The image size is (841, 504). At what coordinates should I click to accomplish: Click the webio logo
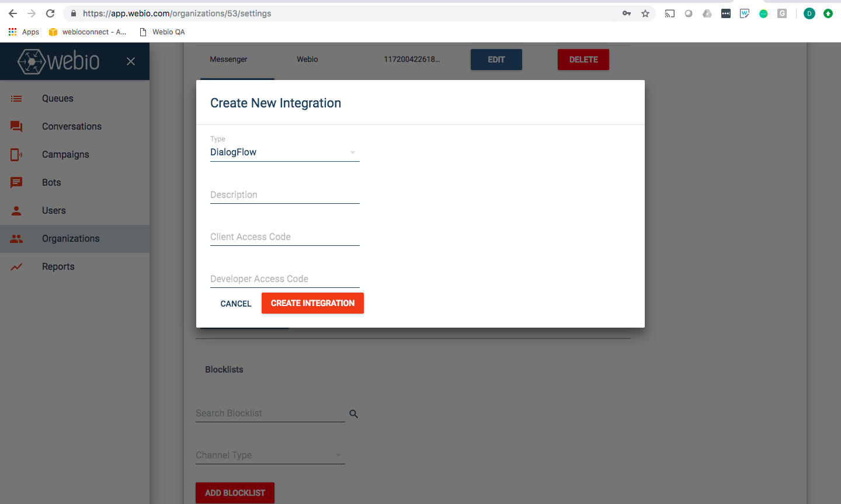[58, 61]
